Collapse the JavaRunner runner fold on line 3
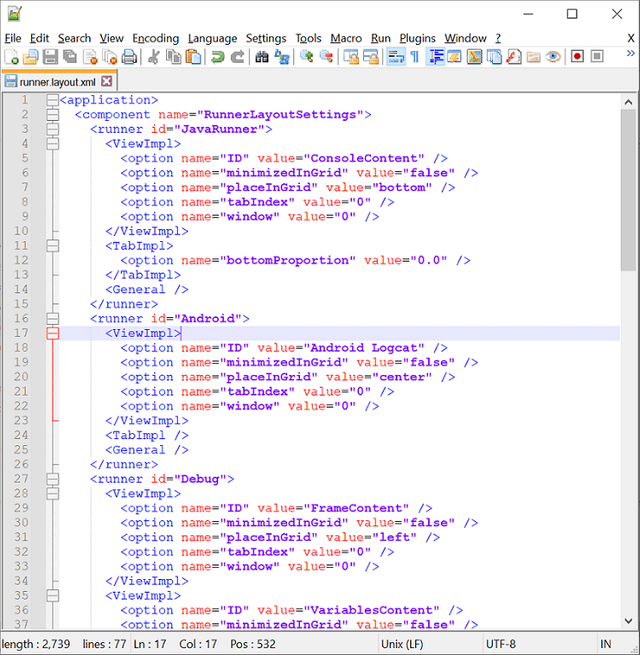 pos(53,129)
